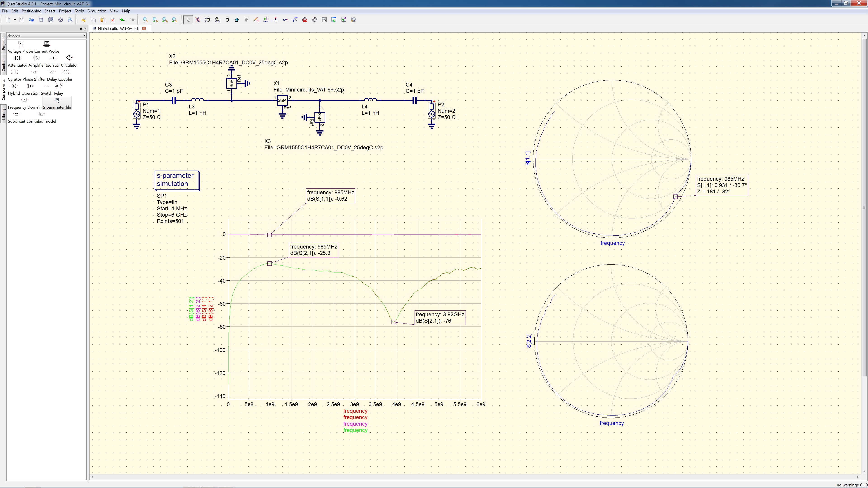Insert an equation using the √x toolbar icon
Viewport: 868px width, 488px height.
pyautogui.click(x=295, y=20)
